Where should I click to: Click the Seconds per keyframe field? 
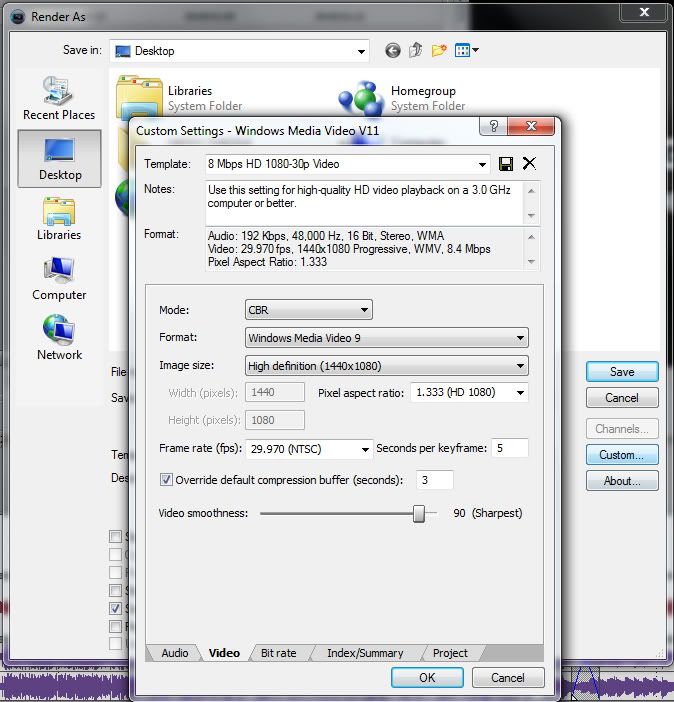(509, 448)
